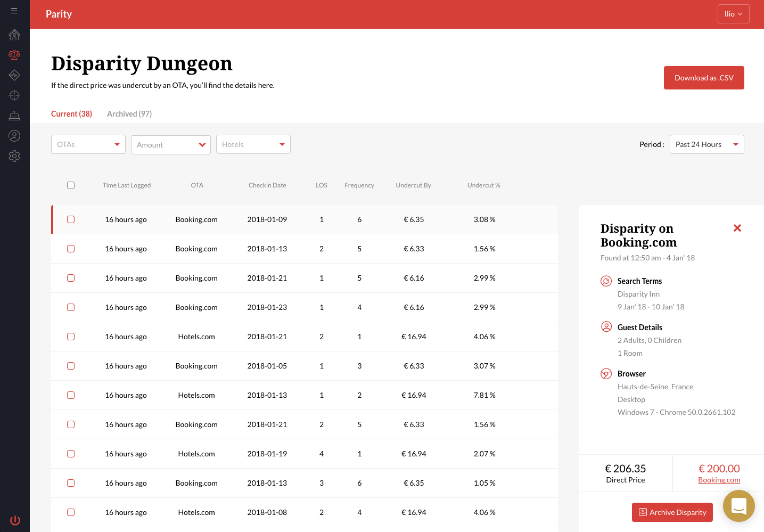Select the Hotels.com cell in the 7.81 % row
Viewport: 764px width, 532px height.
(196, 395)
